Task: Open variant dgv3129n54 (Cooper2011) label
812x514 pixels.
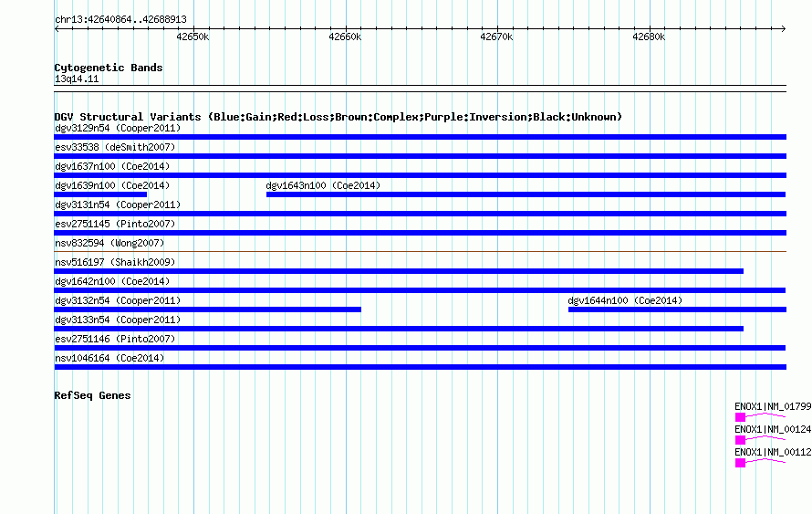Action: pyautogui.click(x=118, y=128)
